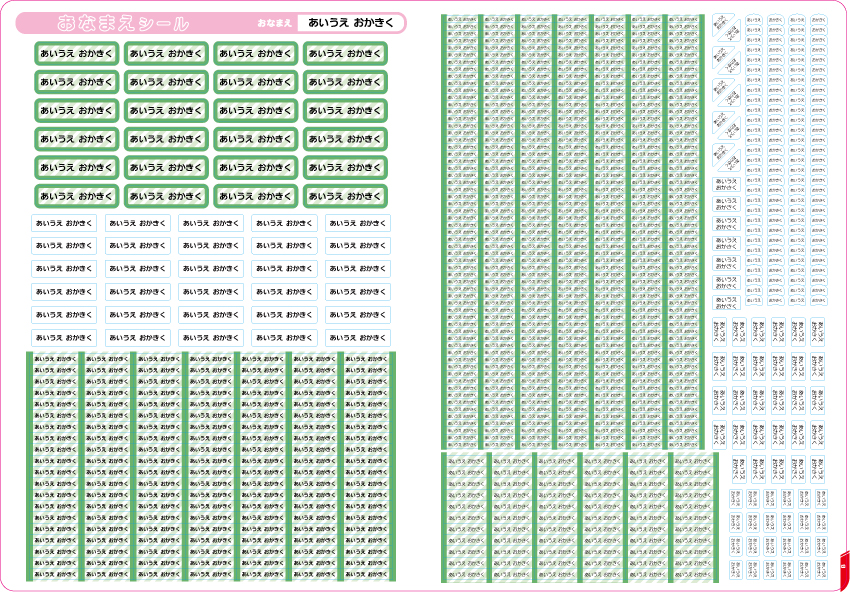Select the bottom label in the last left-page green strip
Screen dimensions: 850x592
[366, 574]
